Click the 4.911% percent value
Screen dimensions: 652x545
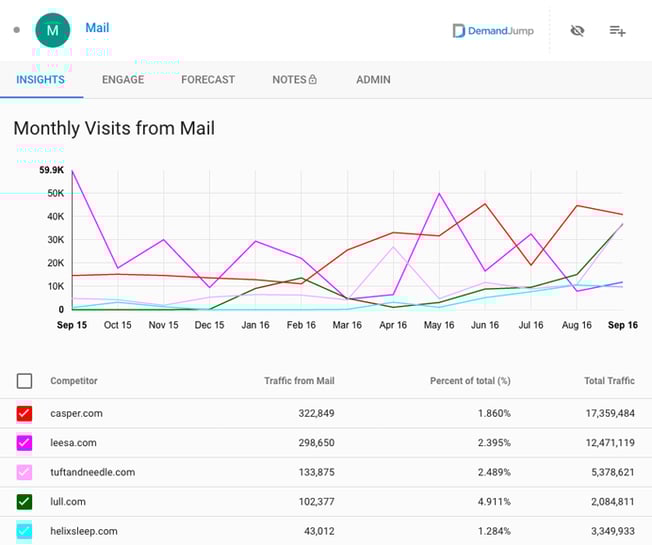[494, 502]
